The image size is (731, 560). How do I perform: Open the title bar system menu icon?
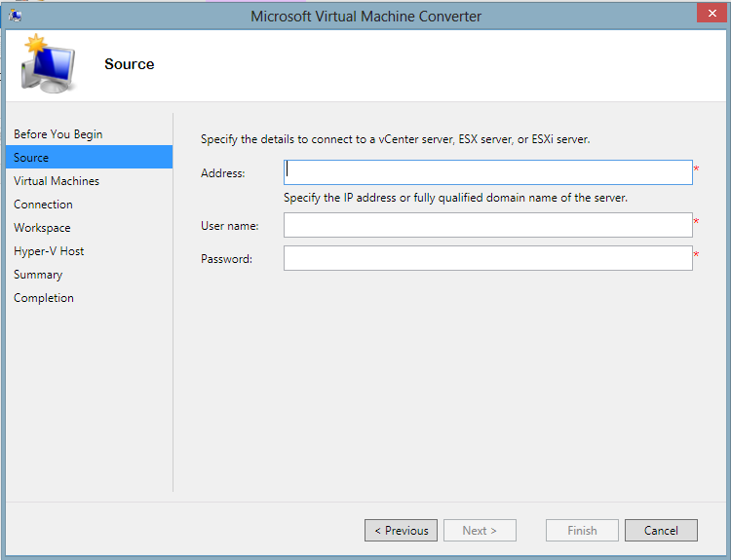point(15,16)
